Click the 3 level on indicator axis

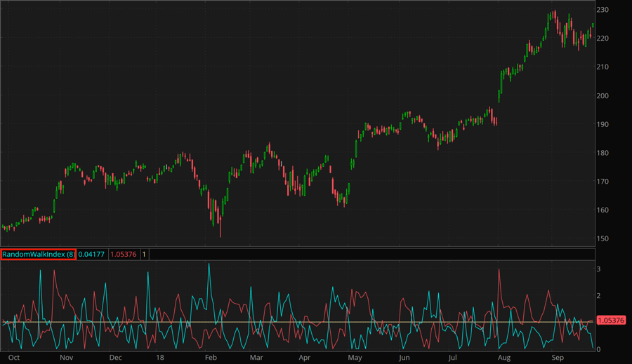tap(598, 269)
